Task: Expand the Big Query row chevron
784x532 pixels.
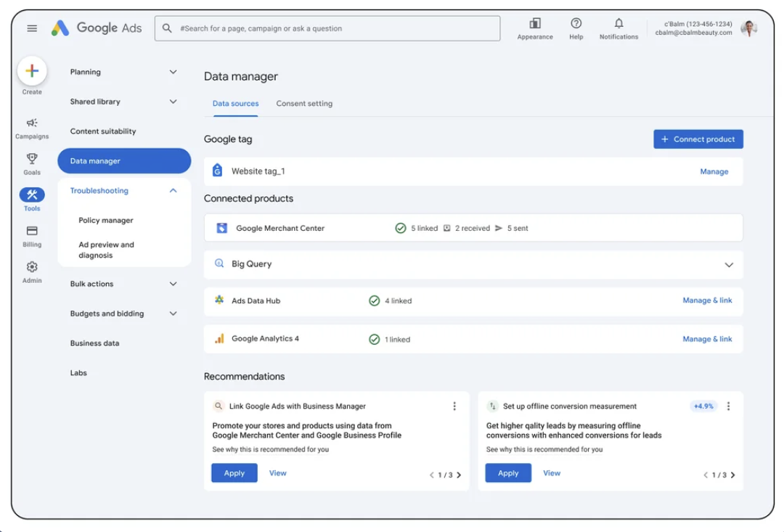Action: tap(729, 265)
